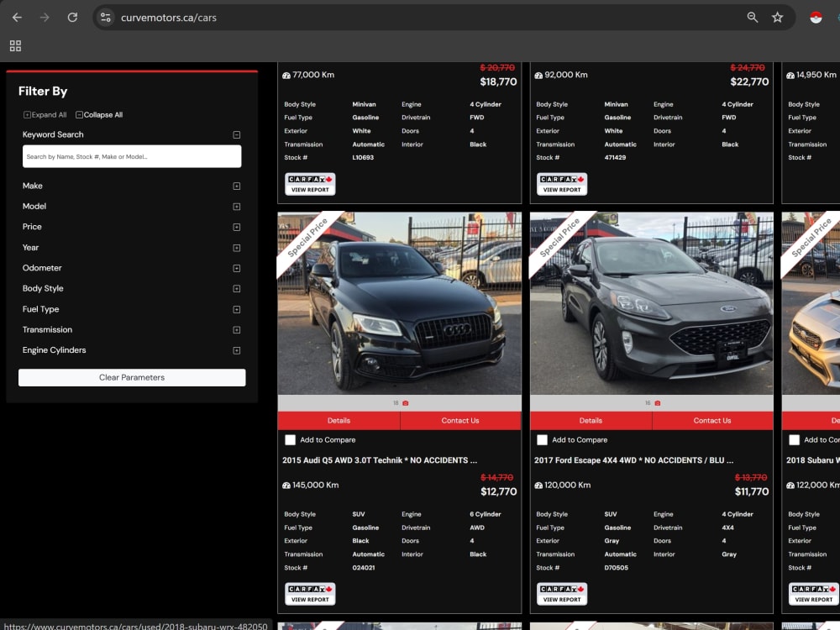Image resolution: width=840 pixels, height=630 pixels.
Task: Open the Audi Q5 photo thumbnail
Action: 399,303
